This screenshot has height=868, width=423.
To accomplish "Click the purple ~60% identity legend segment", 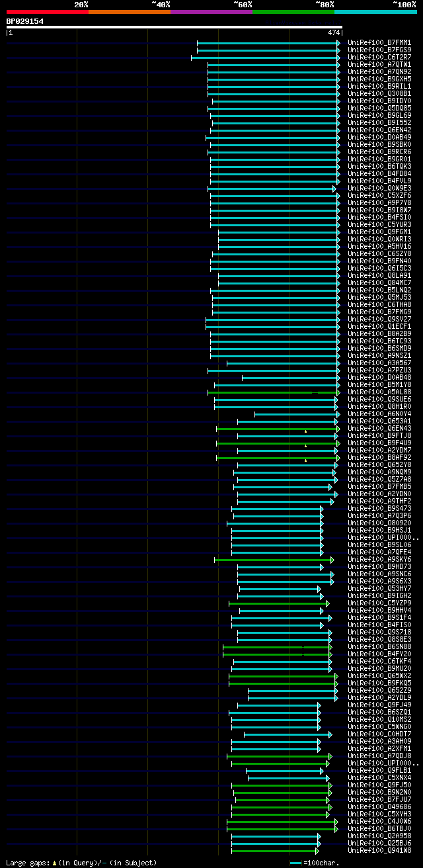I will tap(211, 11).
